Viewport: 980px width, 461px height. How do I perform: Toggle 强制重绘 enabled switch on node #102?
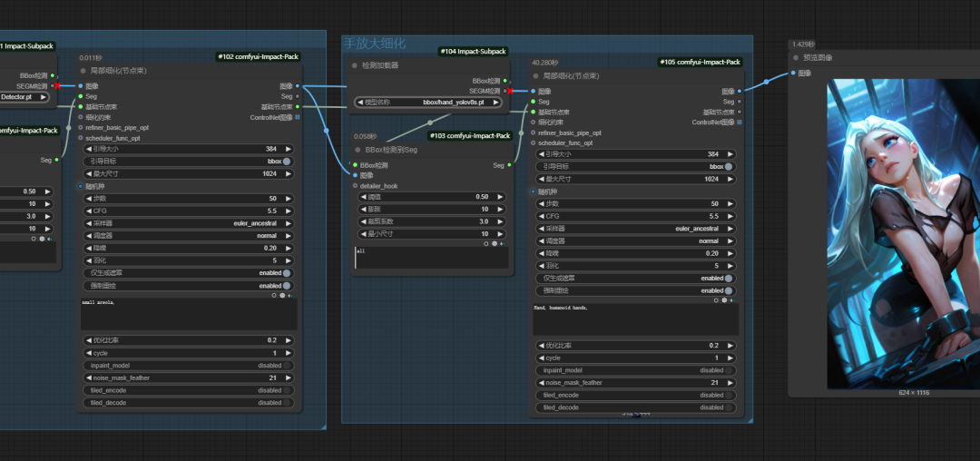coord(286,286)
